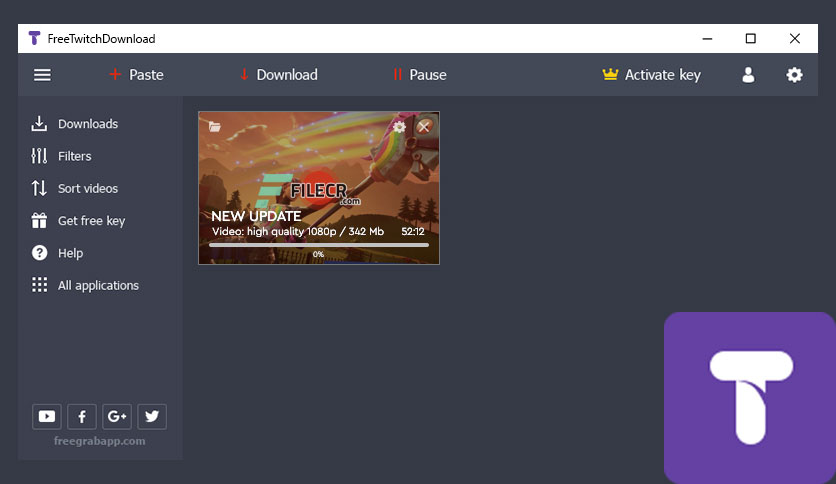
Task: Close the FreeTwitchDownload window
Action: pos(794,38)
